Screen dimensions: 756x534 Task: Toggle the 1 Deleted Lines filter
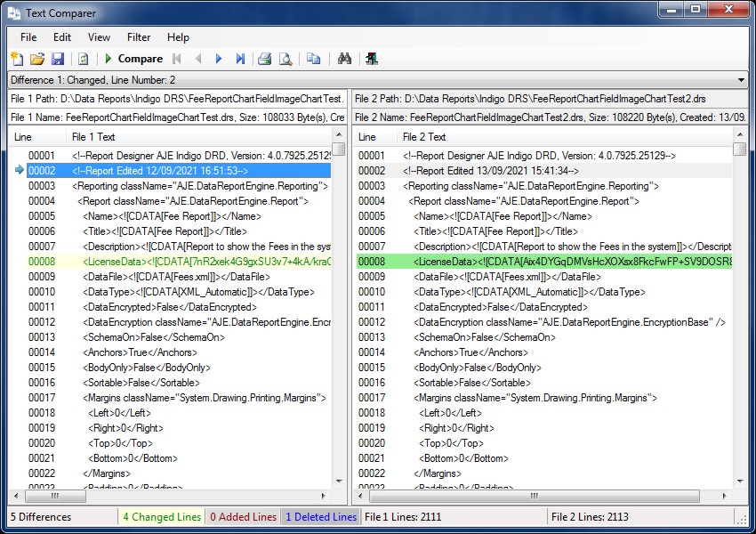click(x=320, y=516)
